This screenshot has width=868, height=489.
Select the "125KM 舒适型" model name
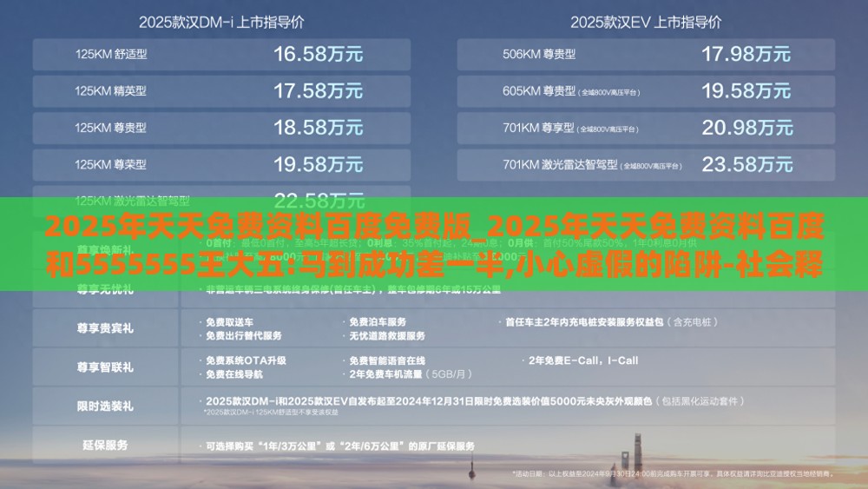(111, 54)
